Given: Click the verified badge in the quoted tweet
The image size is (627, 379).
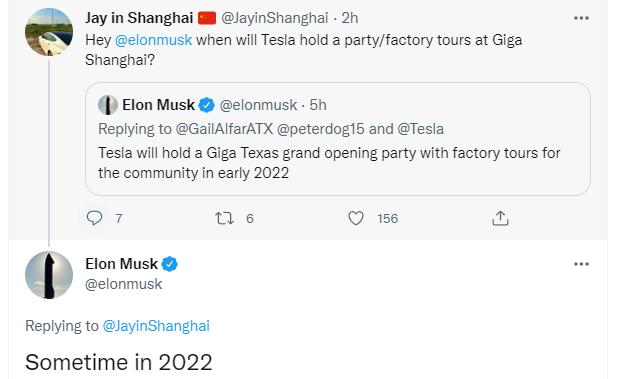Looking at the screenshot, I should [x=206, y=105].
